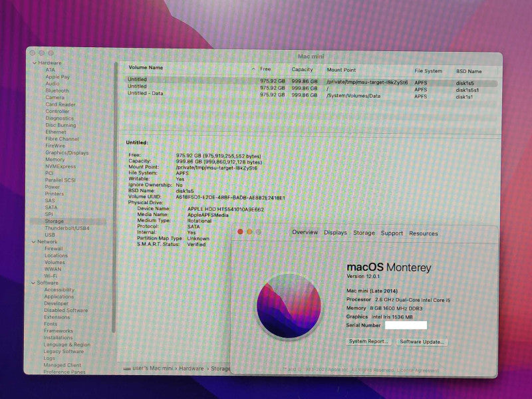Screen dimensions: 532x399
Task: Select Language & Region in sidebar
Action: point(67,344)
